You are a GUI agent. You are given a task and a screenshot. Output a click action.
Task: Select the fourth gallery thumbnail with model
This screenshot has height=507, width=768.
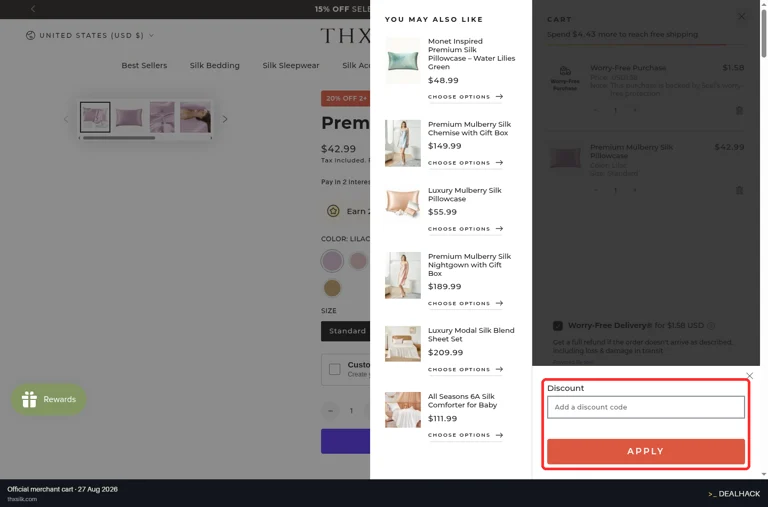pyautogui.click(x=195, y=117)
